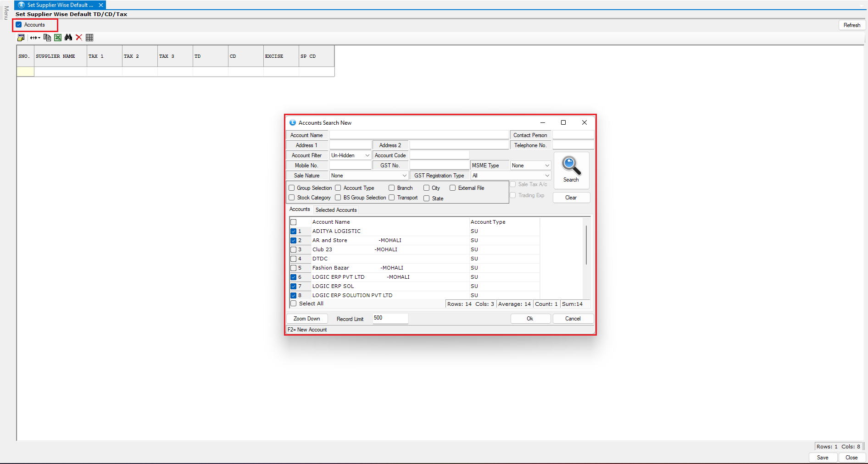Click the red X delete icon
The image size is (868, 464).
pyautogui.click(x=79, y=38)
